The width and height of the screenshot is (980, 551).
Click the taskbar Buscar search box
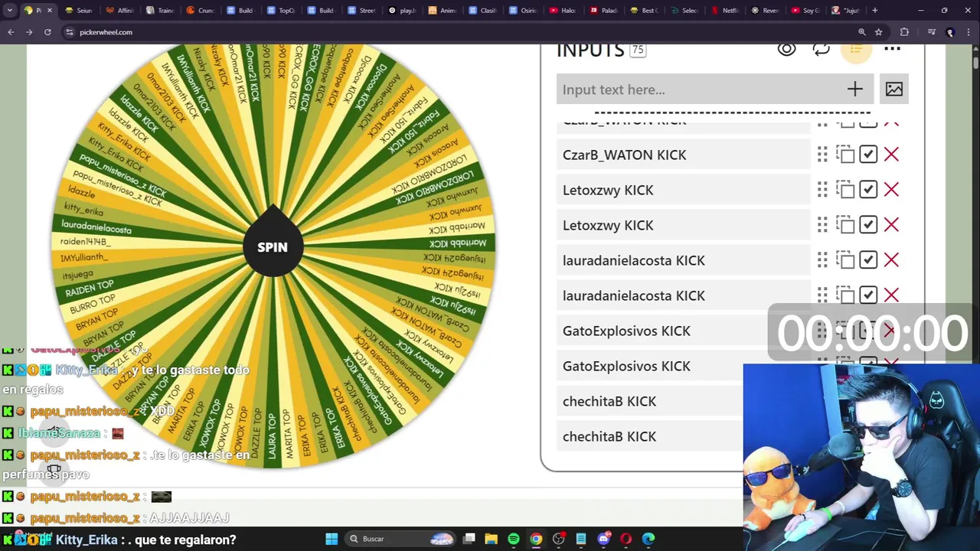coord(400,539)
